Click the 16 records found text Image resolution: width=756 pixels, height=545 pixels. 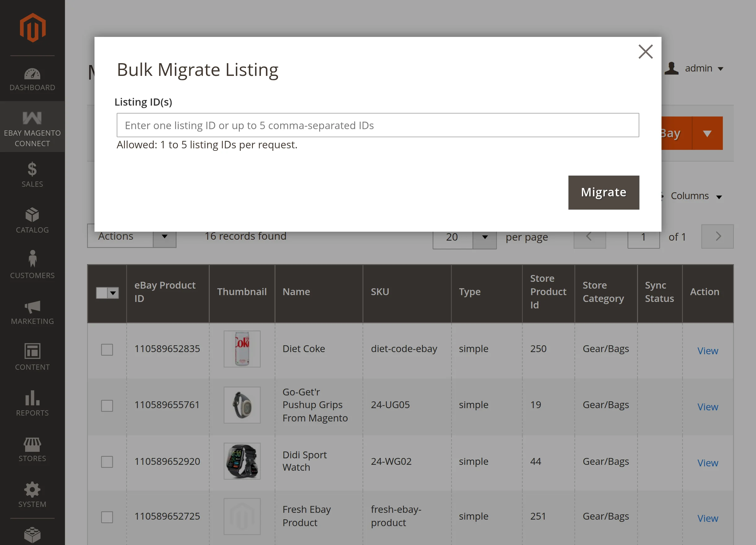245,236
